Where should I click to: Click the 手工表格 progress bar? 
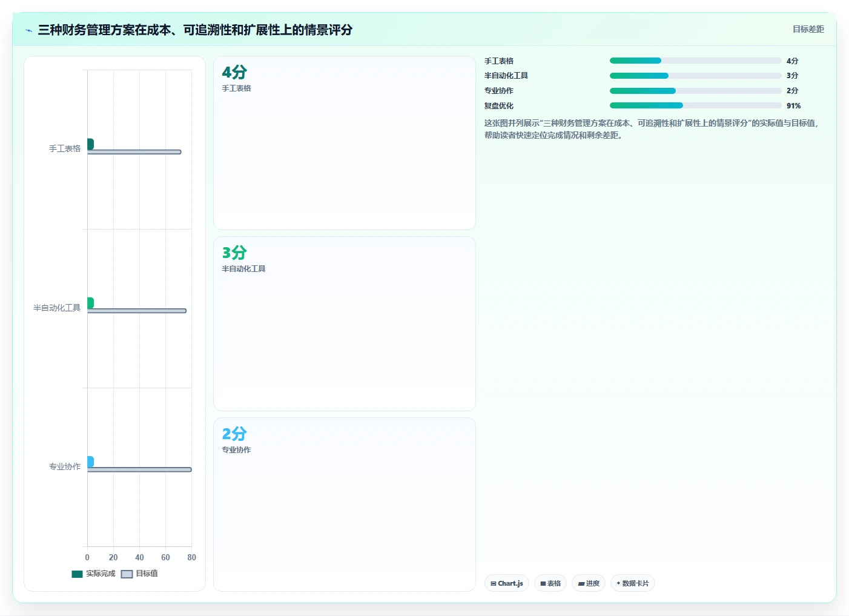(x=695, y=61)
